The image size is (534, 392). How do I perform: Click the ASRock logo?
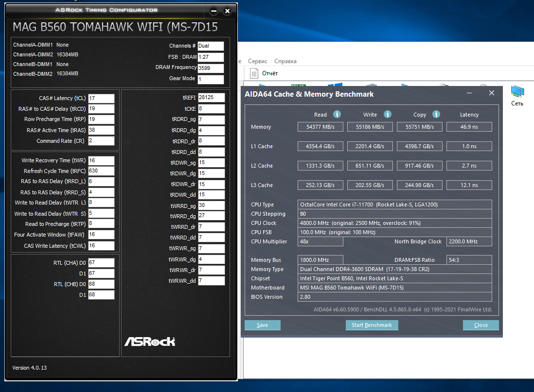coord(150,341)
